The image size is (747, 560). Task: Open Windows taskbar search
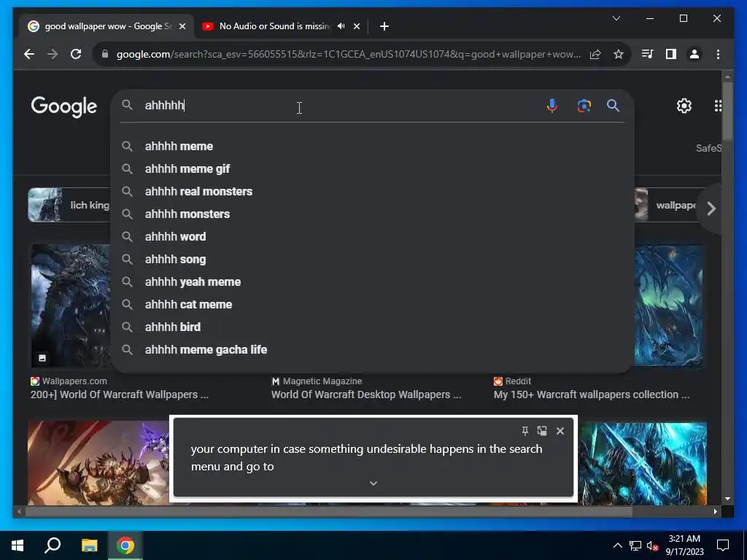click(x=53, y=545)
